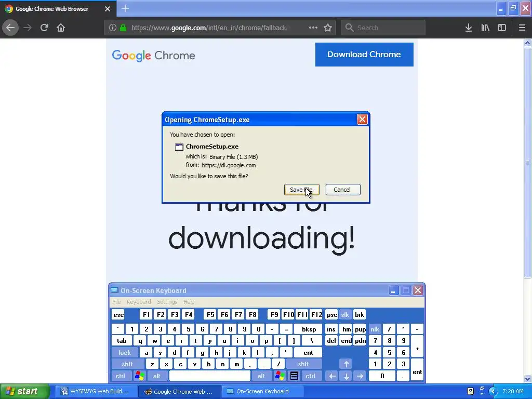Screen dimensions: 532x399
Task: Open the Windows start menu
Action: [24, 392]
